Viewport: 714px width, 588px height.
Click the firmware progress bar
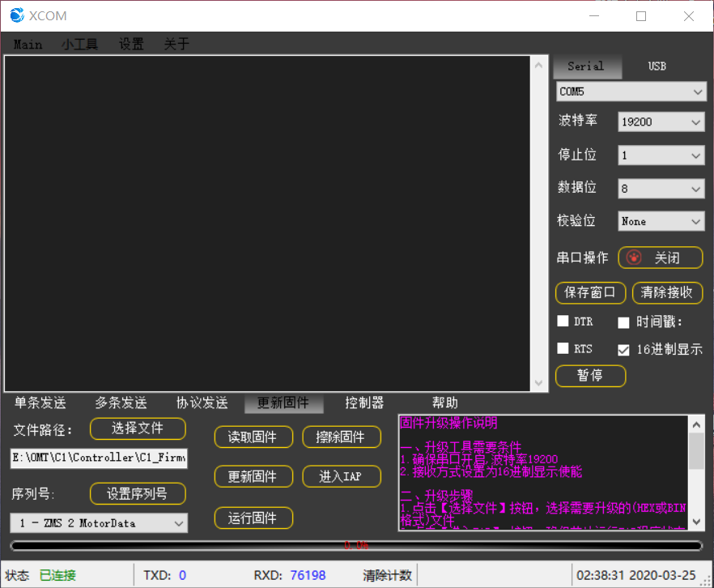(x=356, y=545)
